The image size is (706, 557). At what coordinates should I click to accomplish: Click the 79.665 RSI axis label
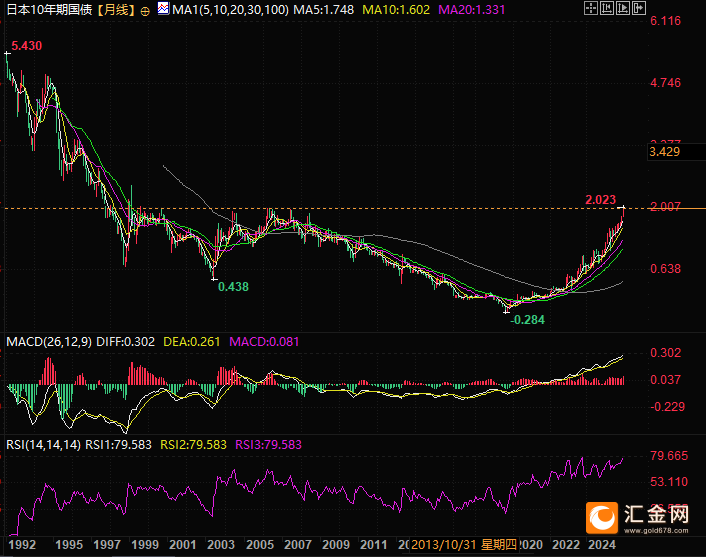(669, 456)
